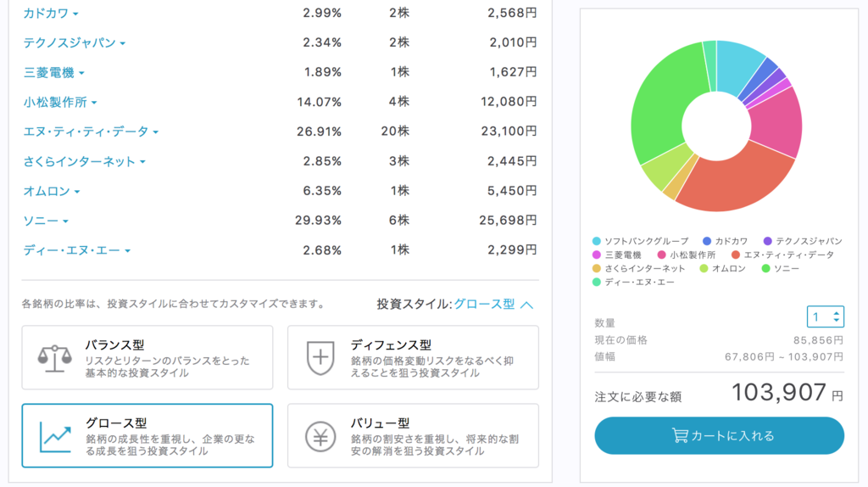The height and width of the screenshot is (487, 868).
Task: Click the テクノスジャパン legend color dot
Action: [767, 241]
